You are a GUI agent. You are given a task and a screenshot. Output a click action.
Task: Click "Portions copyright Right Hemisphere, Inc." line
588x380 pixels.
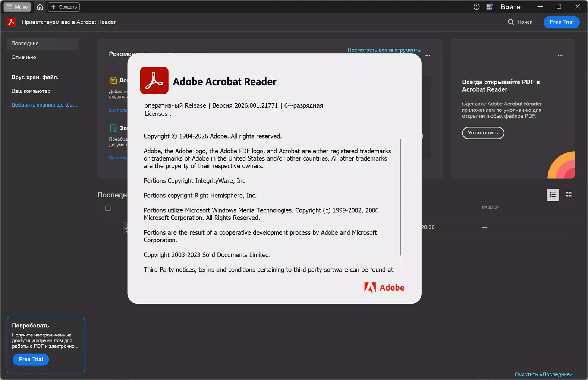point(200,196)
